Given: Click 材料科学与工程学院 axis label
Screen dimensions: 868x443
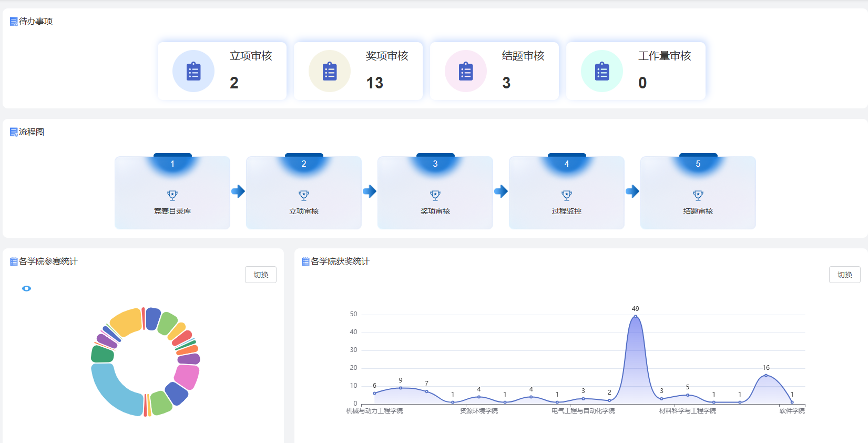Looking at the screenshot, I should tap(688, 410).
